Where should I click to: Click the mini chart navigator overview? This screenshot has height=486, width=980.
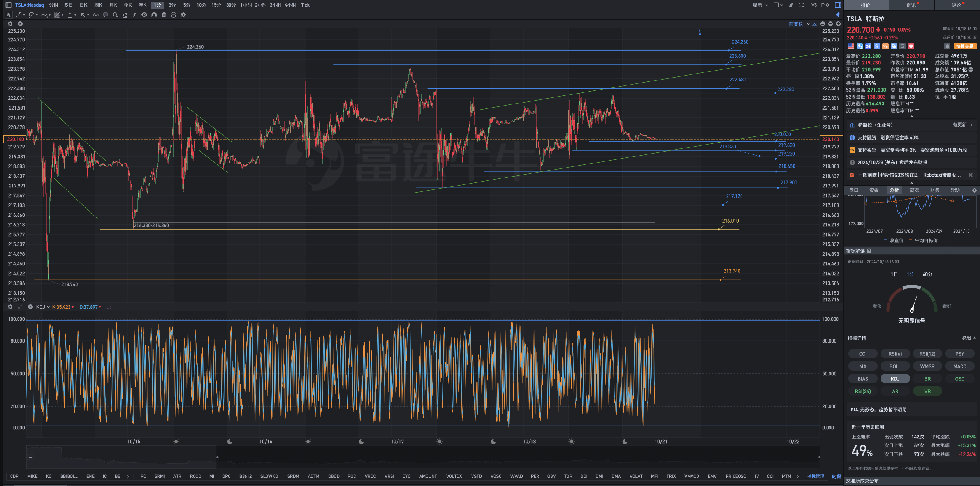[423, 457]
